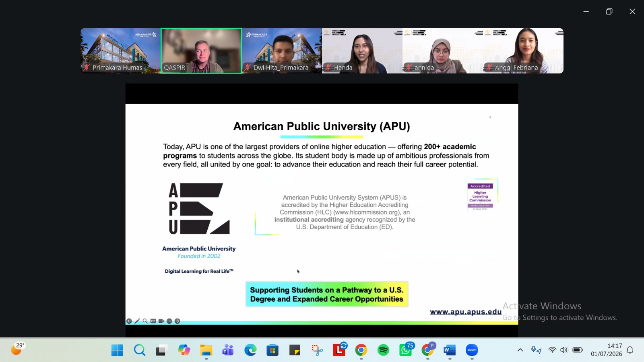Open Sticky Notes from the taskbar
This screenshot has height=362, width=644.
(x=295, y=350)
